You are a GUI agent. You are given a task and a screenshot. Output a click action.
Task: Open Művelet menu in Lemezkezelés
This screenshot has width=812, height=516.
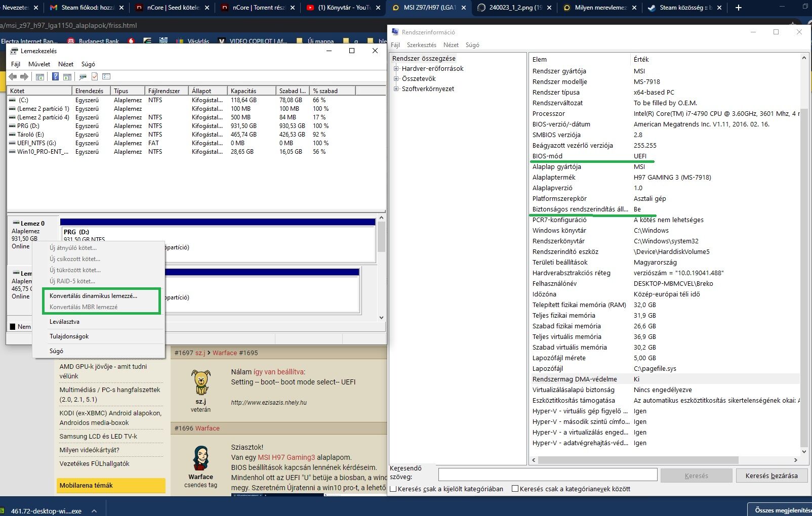click(x=39, y=64)
